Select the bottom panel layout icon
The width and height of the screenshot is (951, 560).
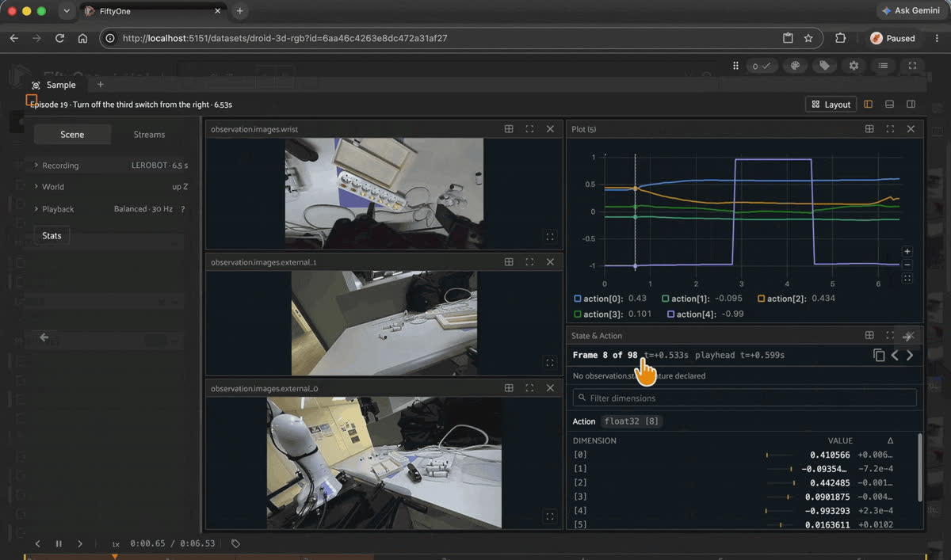point(889,104)
